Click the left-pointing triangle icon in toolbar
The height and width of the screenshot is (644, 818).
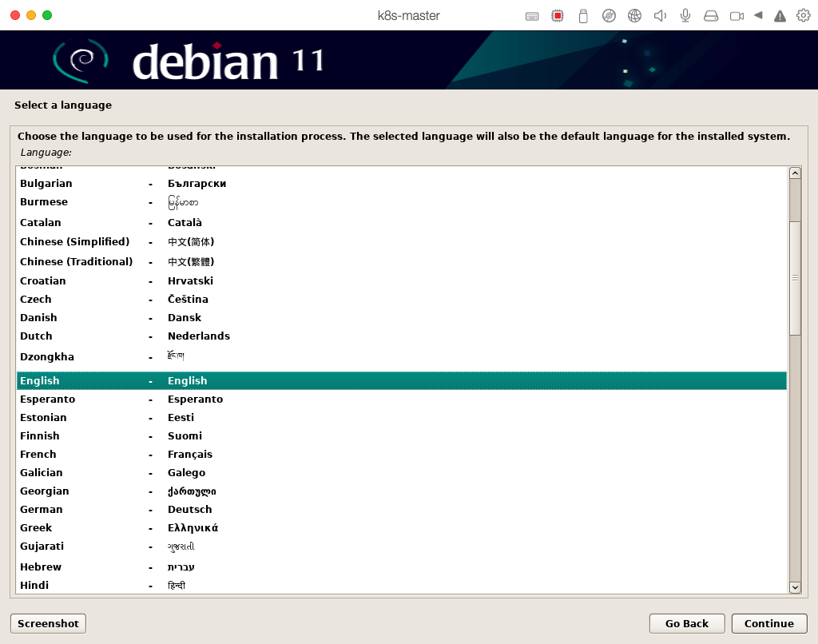(758, 16)
